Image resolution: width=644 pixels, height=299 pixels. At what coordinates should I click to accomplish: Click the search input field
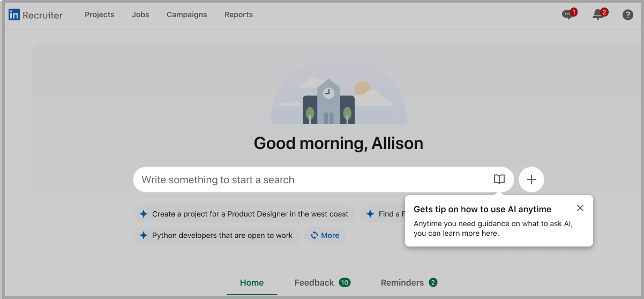pyautogui.click(x=323, y=180)
